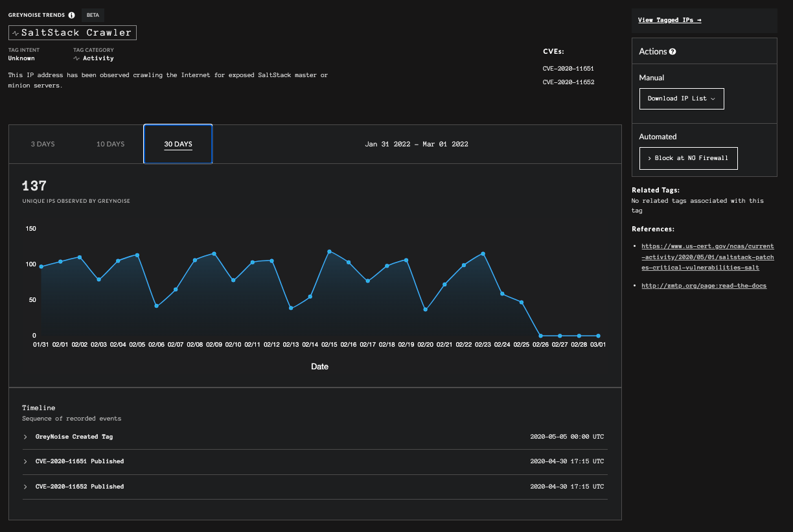This screenshot has width=793, height=532.
Task: Click the chart data point for 02/15
Action: pos(329,251)
